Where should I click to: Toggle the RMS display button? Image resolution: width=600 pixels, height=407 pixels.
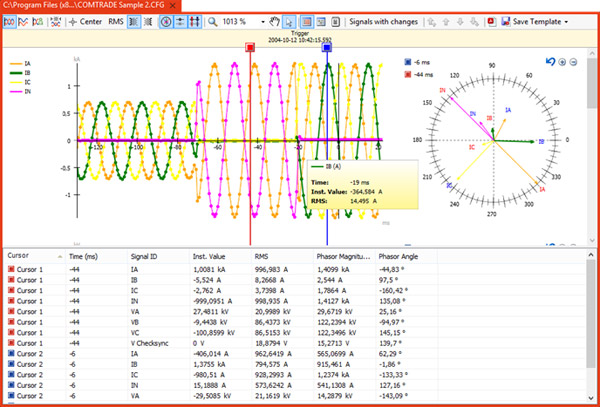pyautogui.click(x=117, y=21)
